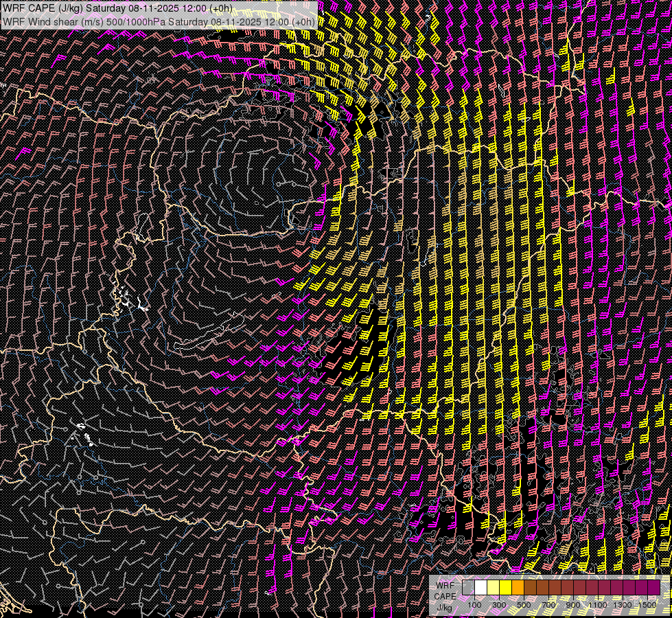The image size is (672, 618).
Task: Click the WRF text in legend box
Action: pos(445,585)
